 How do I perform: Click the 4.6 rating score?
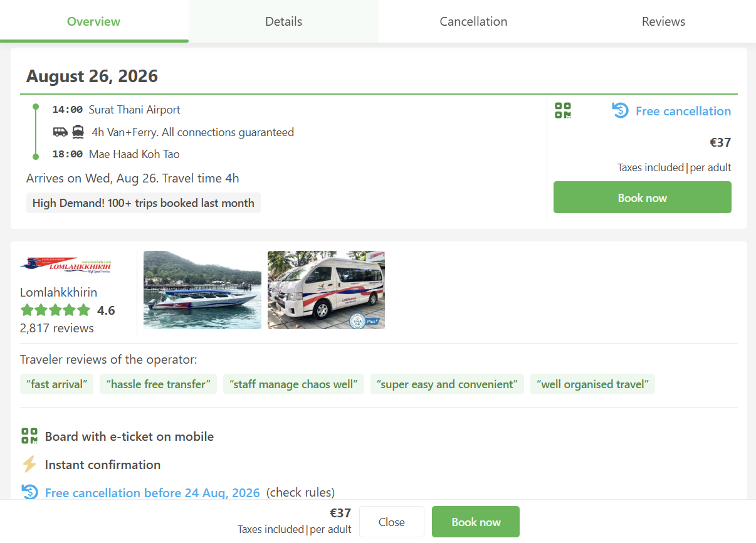click(106, 310)
